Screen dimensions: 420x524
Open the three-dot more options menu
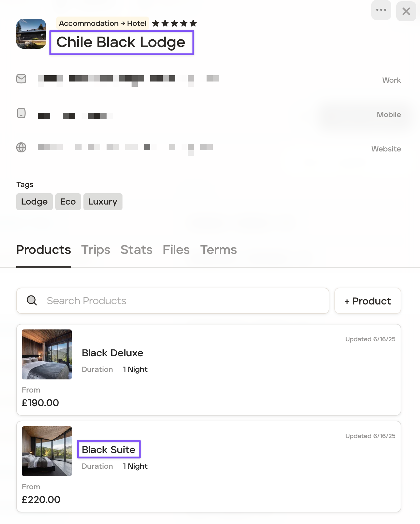pyautogui.click(x=381, y=10)
